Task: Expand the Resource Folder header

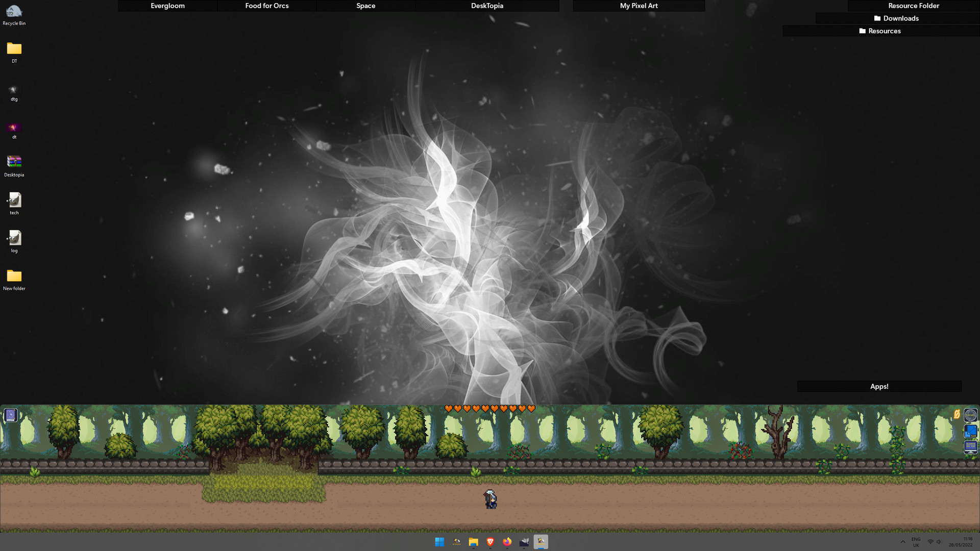Action: pos(914,6)
